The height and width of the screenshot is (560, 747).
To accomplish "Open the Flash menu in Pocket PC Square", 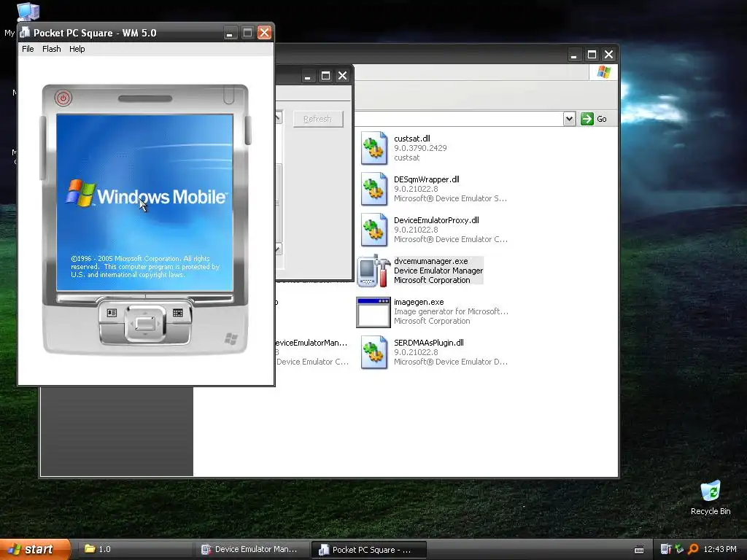I will 52,49.
